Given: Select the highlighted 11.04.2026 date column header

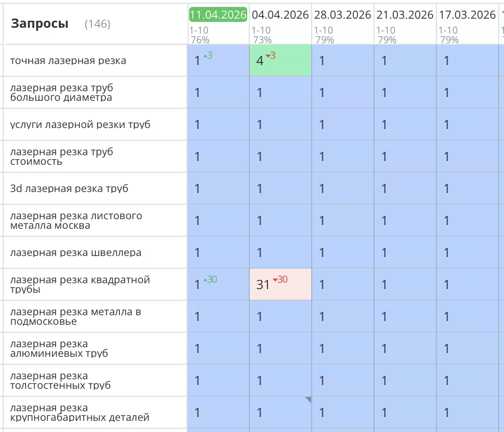Looking at the screenshot, I should 218,14.
